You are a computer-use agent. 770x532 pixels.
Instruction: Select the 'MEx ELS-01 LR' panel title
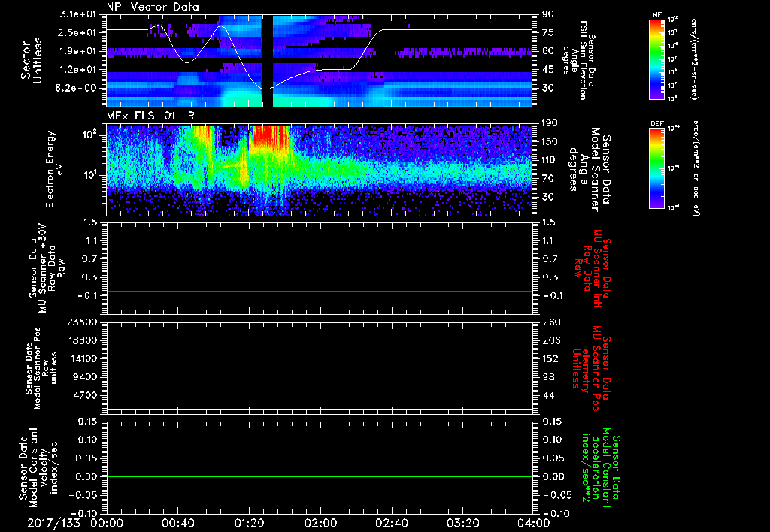coord(150,116)
